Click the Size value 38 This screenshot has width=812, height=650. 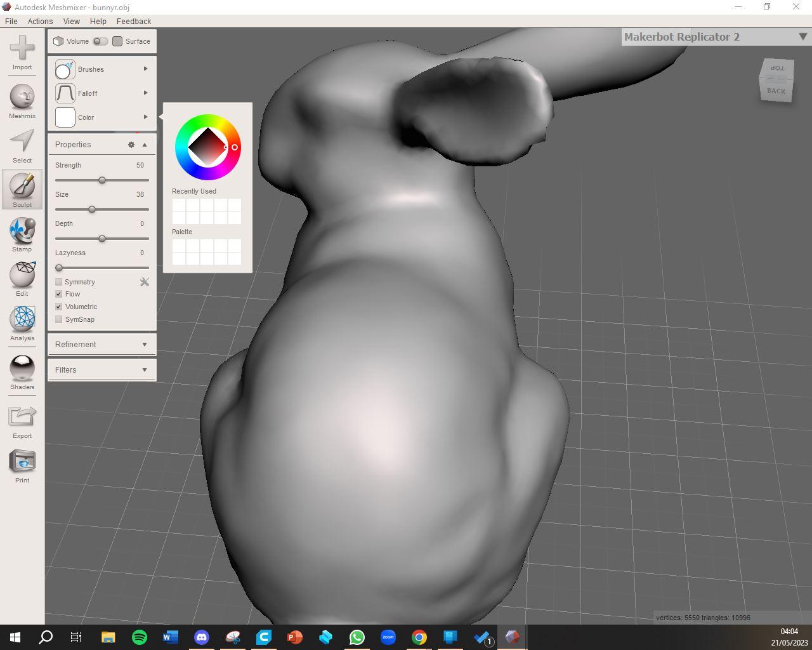click(x=140, y=194)
